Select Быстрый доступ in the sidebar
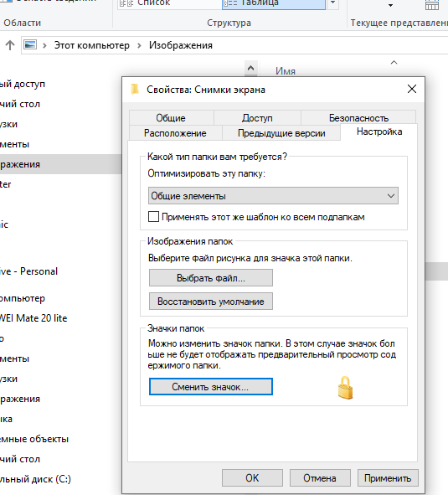Screen dimensions: 448x495 (x=23, y=84)
